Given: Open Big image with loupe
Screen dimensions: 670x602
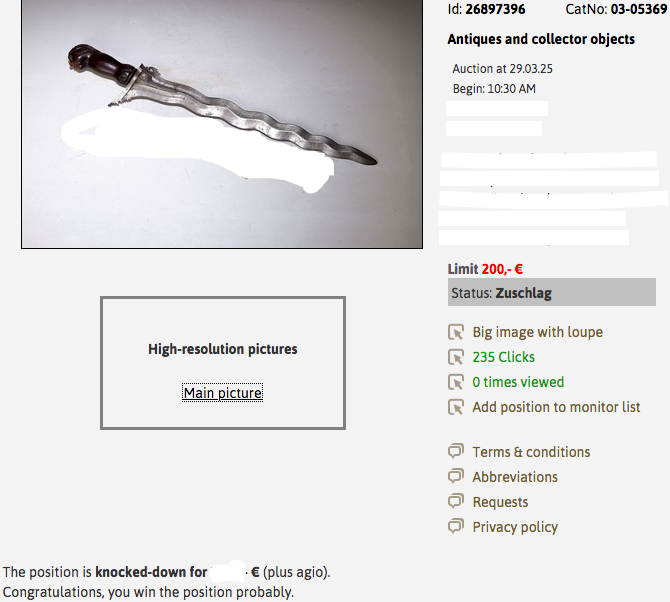Looking at the screenshot, I should click(538, 332).
